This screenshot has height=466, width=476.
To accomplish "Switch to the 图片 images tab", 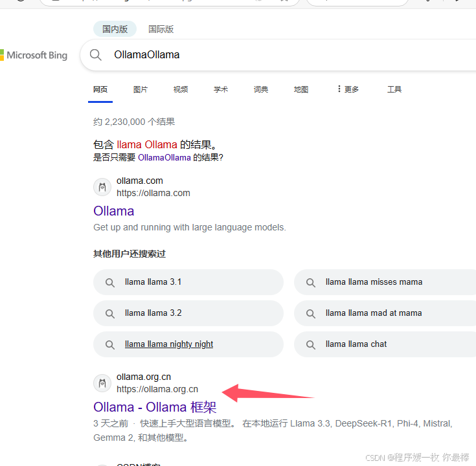I will [x=141, y=89].
